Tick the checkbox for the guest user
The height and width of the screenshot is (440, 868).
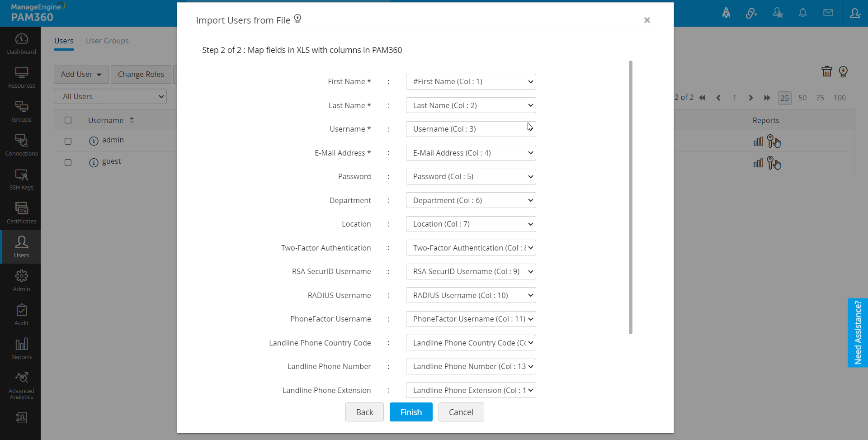[68, 162]
